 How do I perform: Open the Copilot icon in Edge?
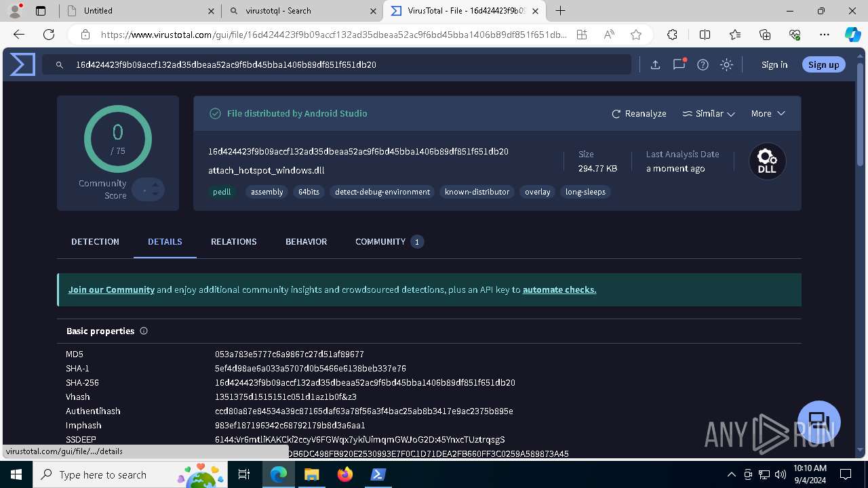tap(852, 35)
